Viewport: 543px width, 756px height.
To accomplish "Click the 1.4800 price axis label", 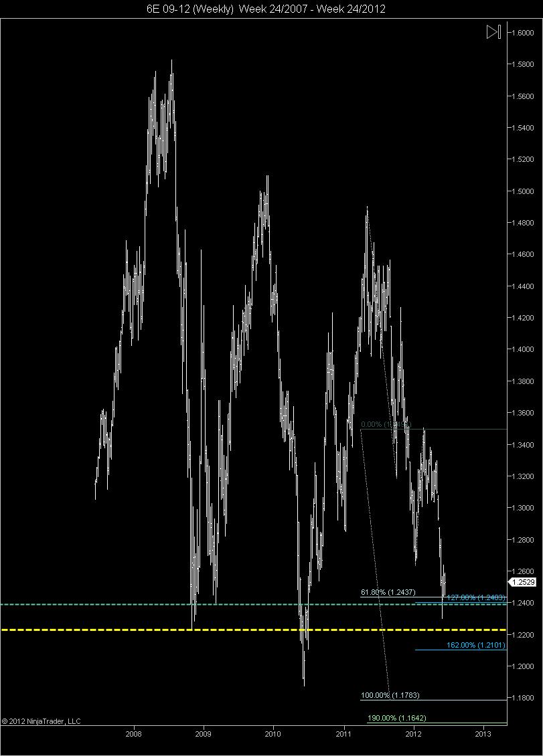I will pyautogui.click(x=523, y=223).
